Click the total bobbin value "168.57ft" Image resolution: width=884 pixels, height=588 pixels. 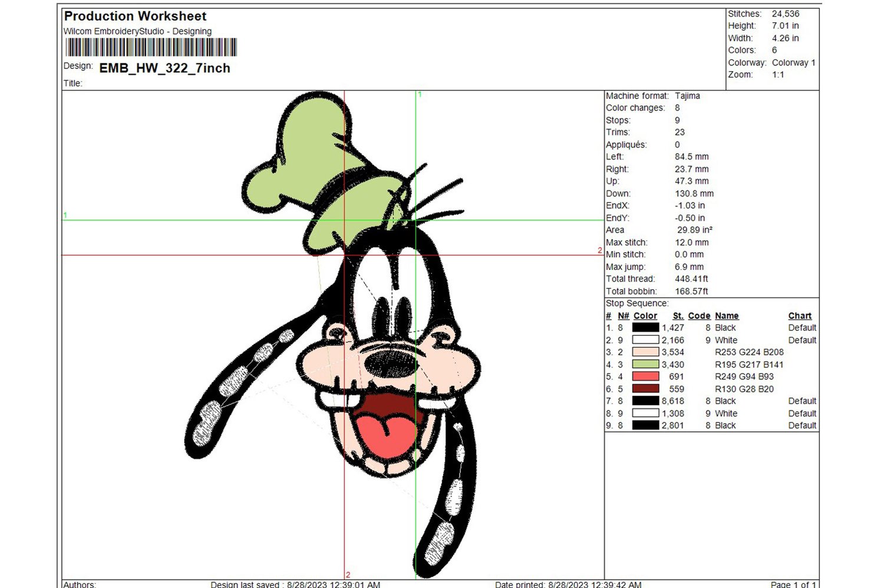coord(692,291)
